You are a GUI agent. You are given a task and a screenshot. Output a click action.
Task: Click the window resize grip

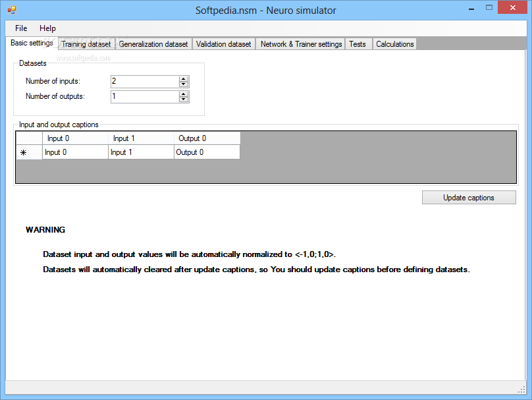(522, 391)
